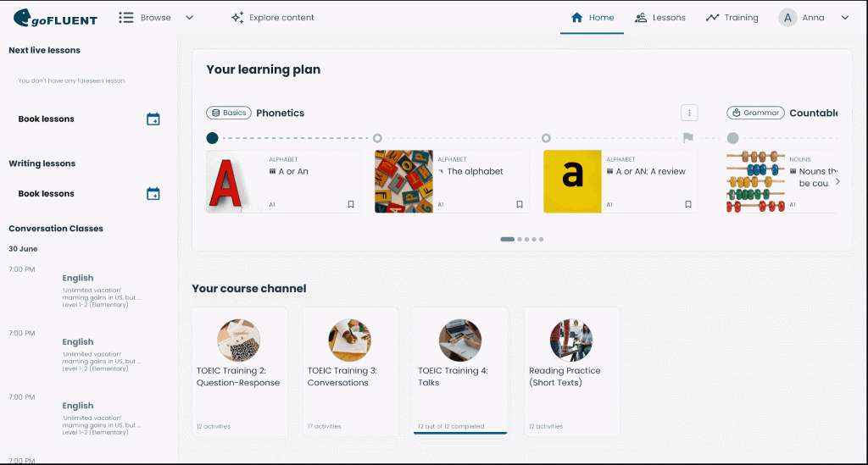Open the Browse list menu

(x=127, y=18)
